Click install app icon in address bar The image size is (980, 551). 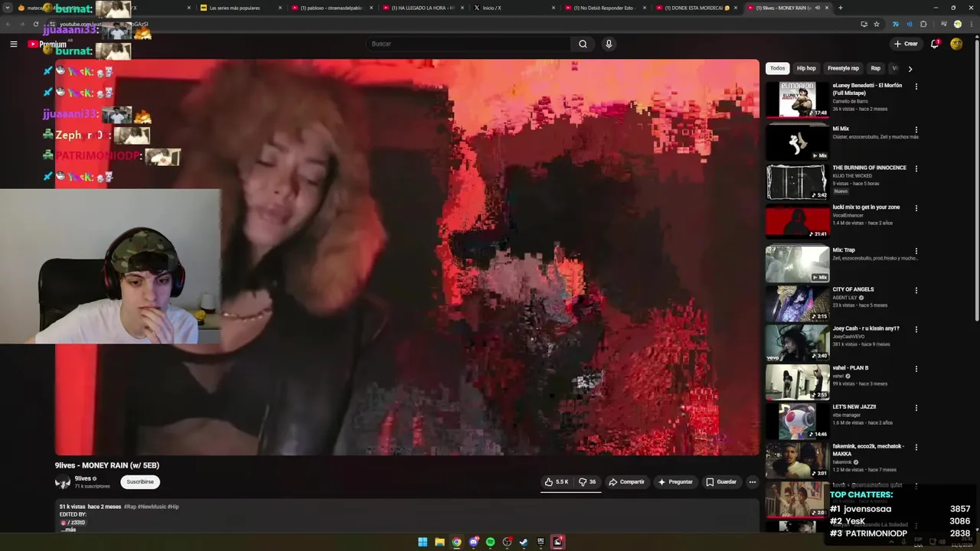pyautogui.click(x=864, y=24)
